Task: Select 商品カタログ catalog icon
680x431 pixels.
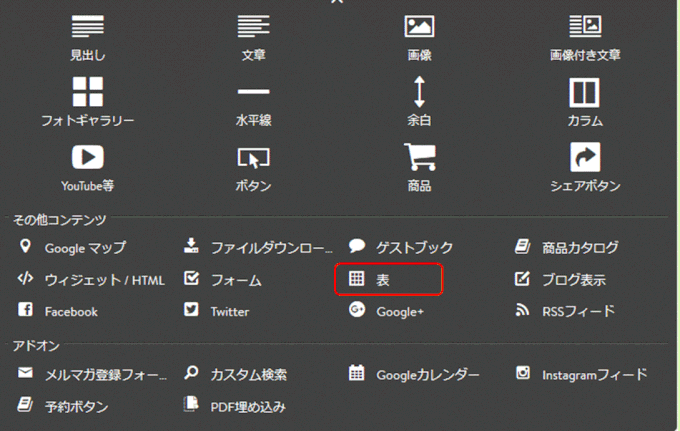Action: 523,246
